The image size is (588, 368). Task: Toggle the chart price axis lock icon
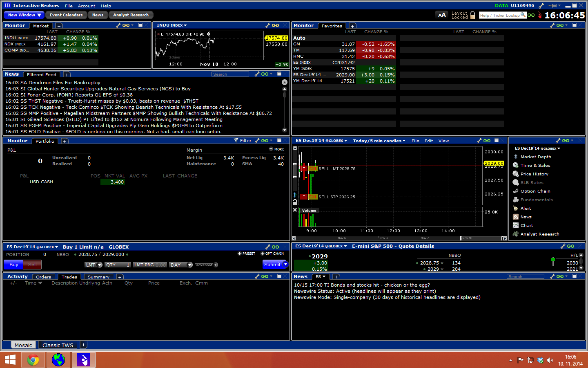tap(295, 202)
